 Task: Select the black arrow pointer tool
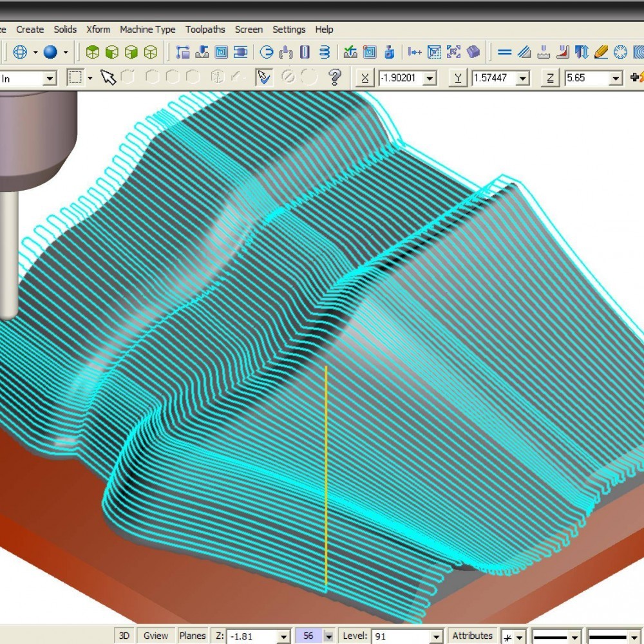click(x=108, y=77)
